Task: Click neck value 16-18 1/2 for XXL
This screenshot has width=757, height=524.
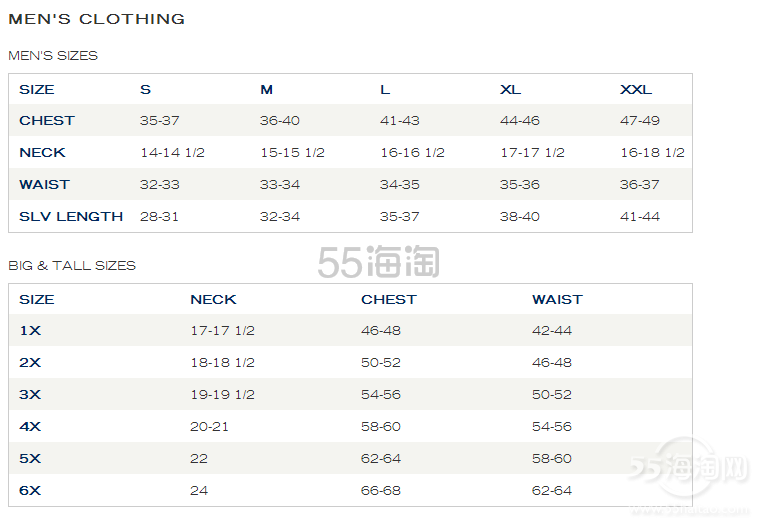Action: pos(652,153)
